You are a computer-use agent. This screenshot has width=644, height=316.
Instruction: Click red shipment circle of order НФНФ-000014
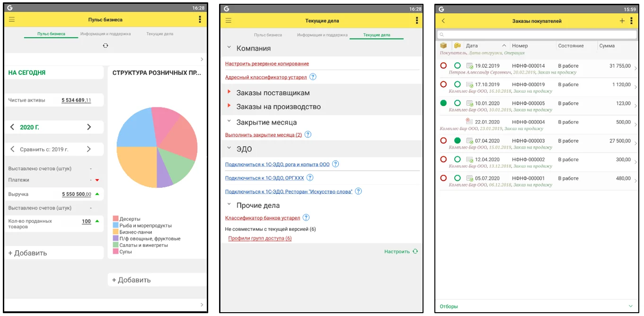click(443, 66)
